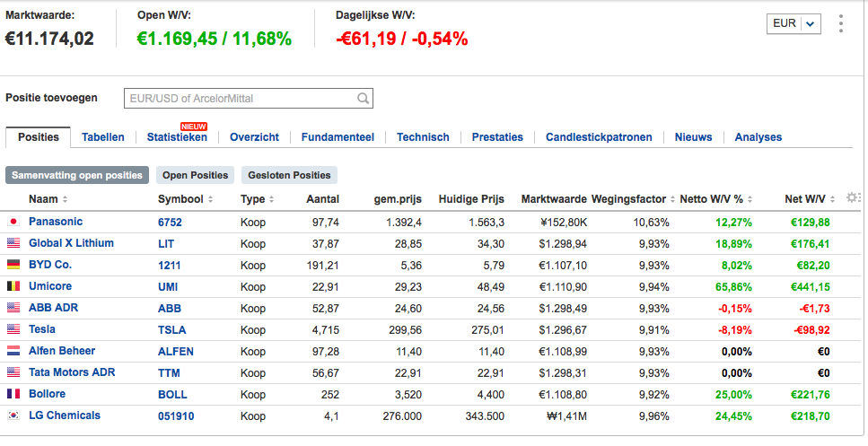Open the BYD Co. link
This screenshot has width=868, height=446.
(x=50, y=265)
